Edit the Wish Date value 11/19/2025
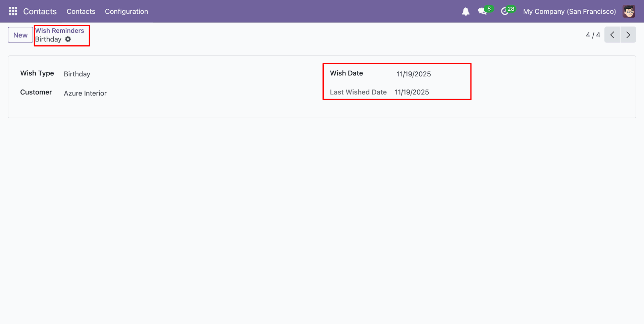Viewport: 644px width, 324px height. [414, 74]
